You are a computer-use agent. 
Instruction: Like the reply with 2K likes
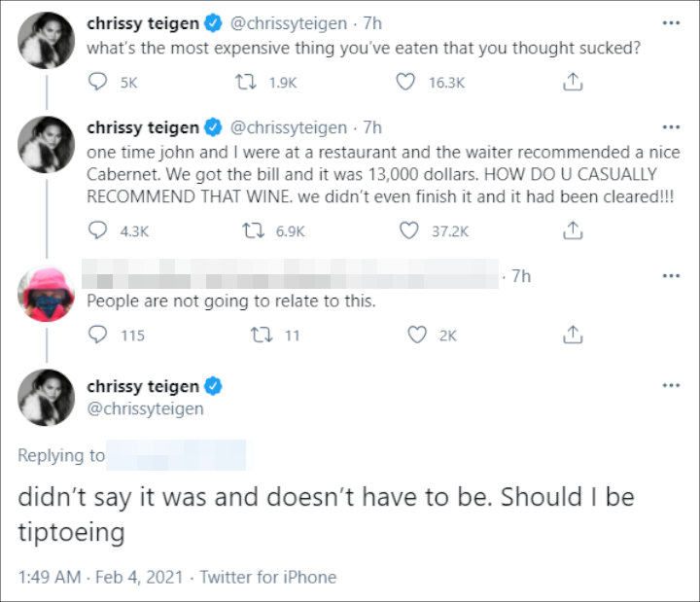pyautogui.click(x=417, y=335)
